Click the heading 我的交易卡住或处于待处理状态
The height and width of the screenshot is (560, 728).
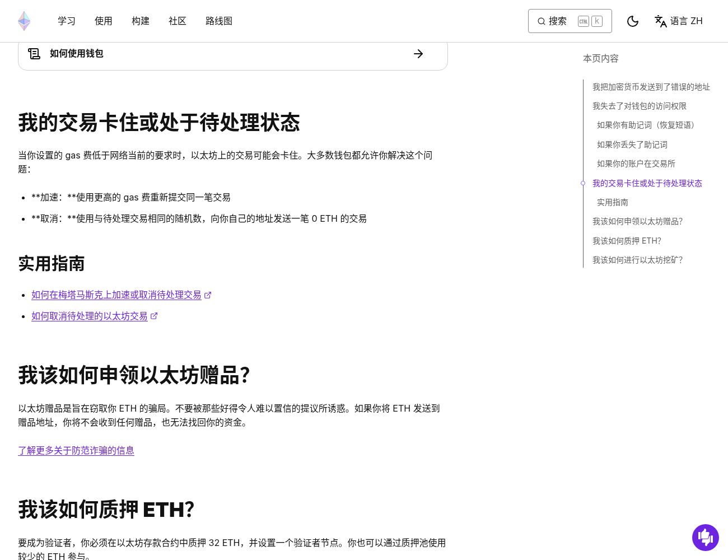pyautogui.click(x=159, y=123)
